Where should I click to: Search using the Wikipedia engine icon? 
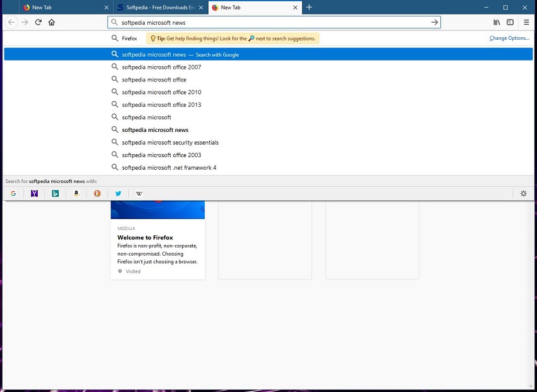[x=139, y=194]
